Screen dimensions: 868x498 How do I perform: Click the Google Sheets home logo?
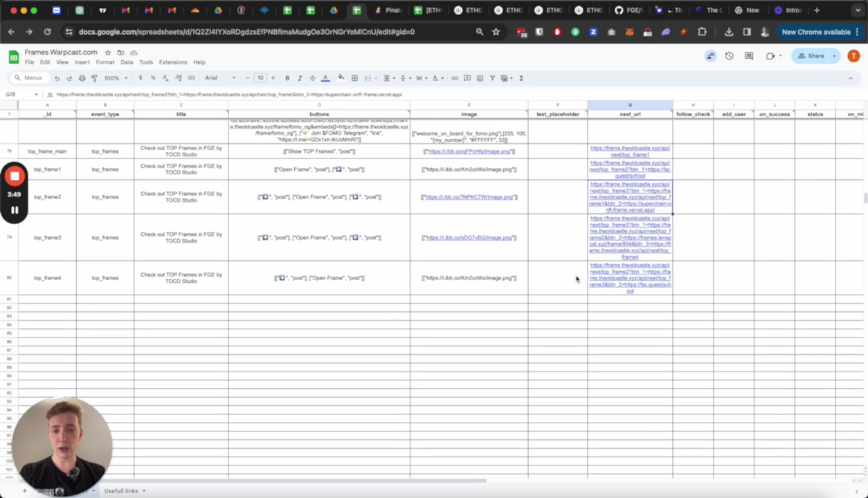(x=13, y=57)
